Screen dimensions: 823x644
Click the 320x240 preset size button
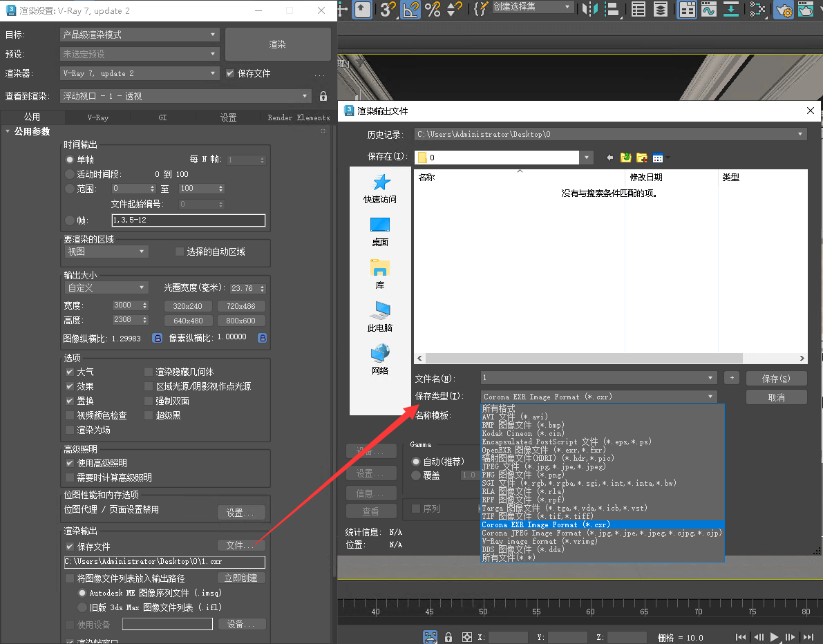coord(188,306)
